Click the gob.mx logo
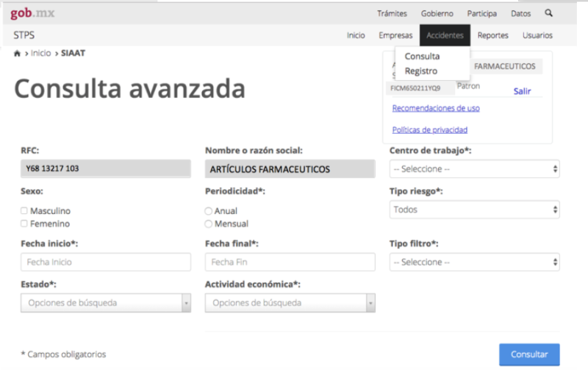 [x=32, y=13]
